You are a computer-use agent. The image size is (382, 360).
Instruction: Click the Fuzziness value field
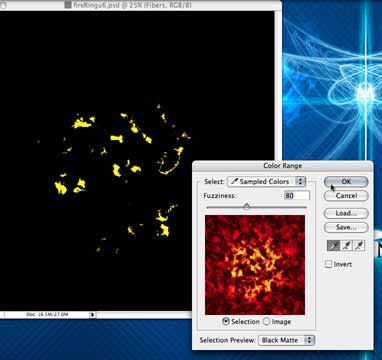point(297,196)
